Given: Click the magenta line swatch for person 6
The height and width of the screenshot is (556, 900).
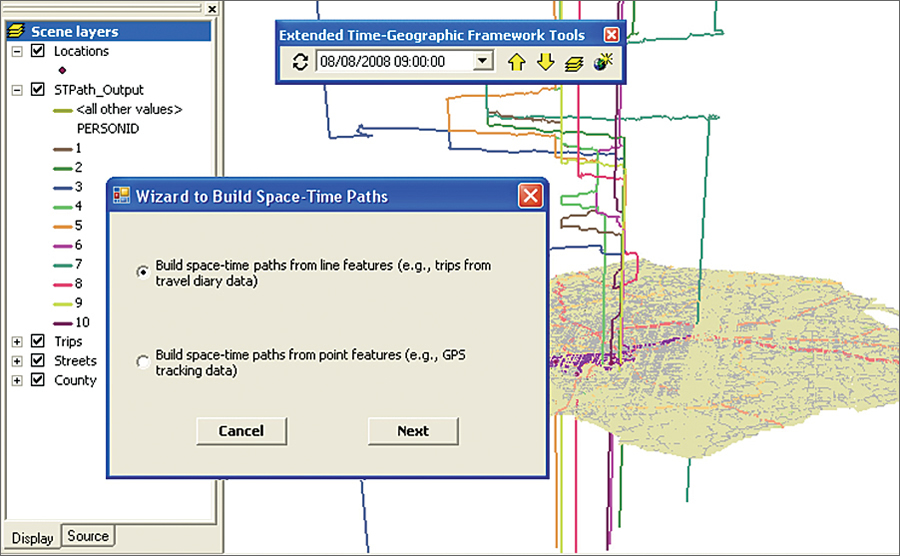Looking at the screenshot, I should 63,246.
